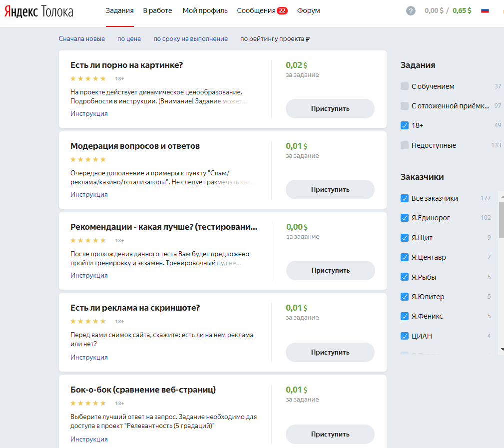Uncheck 'Я.Юпитер' customer
Viewport: 504px width, 448px height.
coord(405,297)
